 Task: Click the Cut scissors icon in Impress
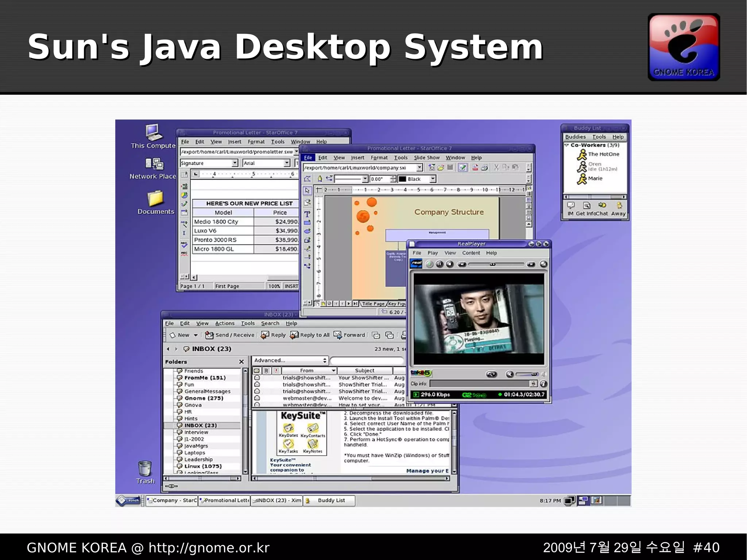pyautogui.click(x=496, y=167)
